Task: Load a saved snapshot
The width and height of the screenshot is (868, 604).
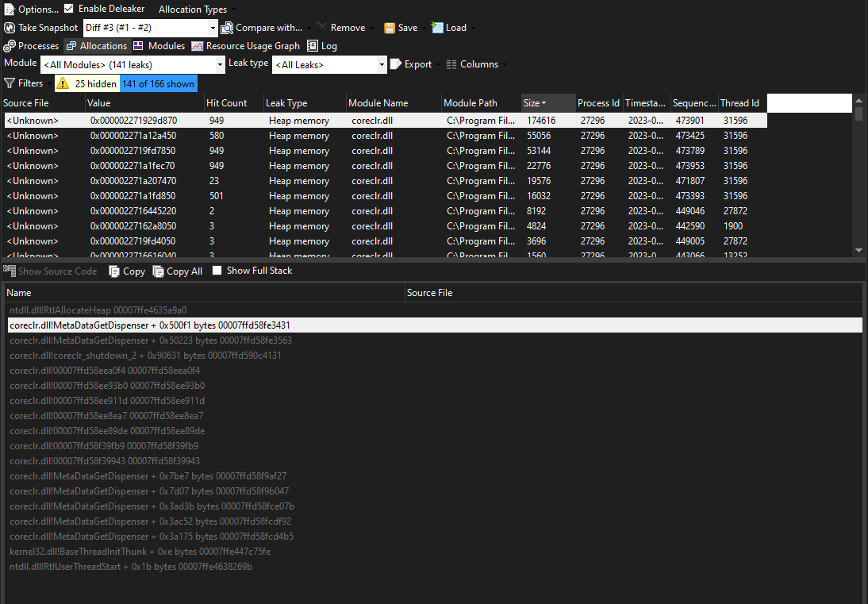Action: [450, 27]
